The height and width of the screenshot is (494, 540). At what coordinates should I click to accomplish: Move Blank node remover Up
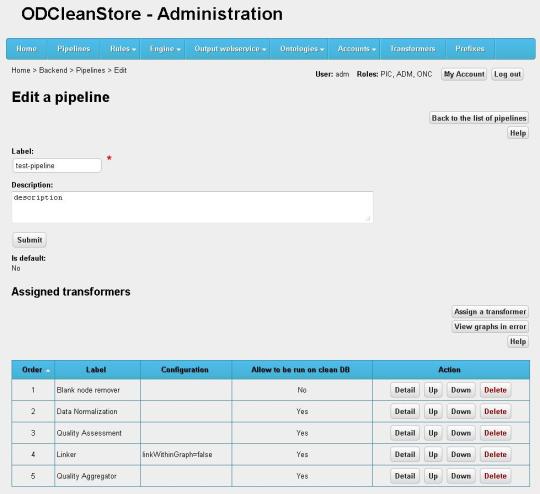click(433, 390)
